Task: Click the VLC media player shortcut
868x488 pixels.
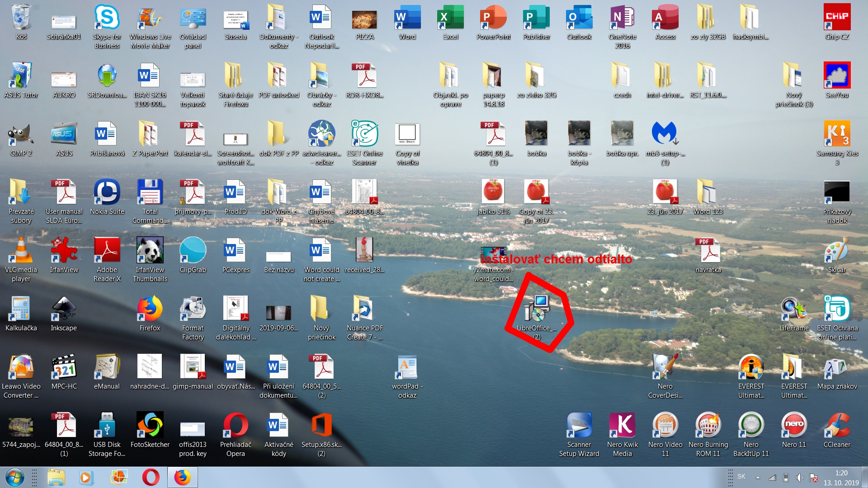Action: tap(21, 251)
